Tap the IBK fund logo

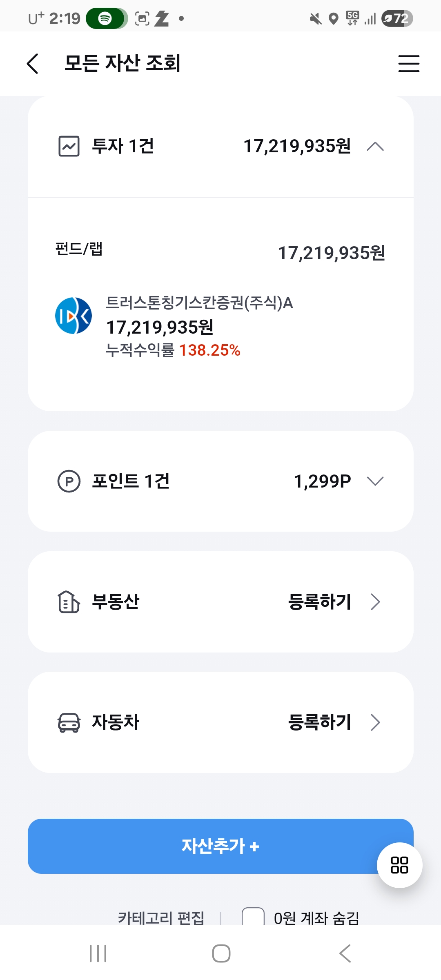click(x=73, y=316)
